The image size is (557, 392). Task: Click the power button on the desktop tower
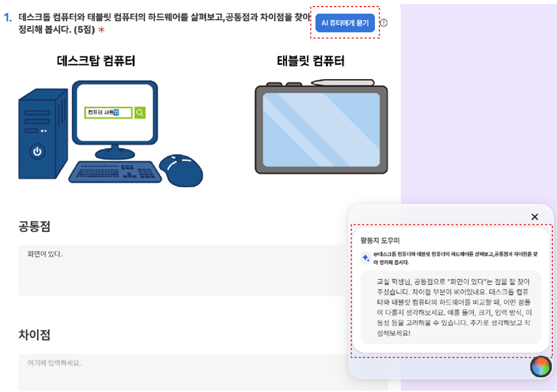(x=38, y=152)
